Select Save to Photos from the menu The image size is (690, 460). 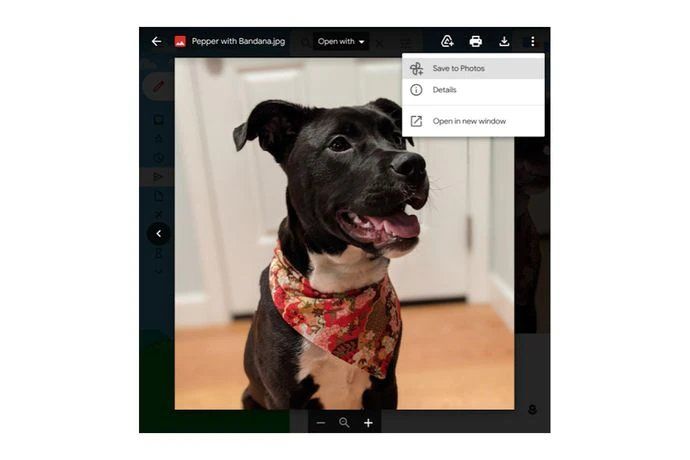(458, 68)
